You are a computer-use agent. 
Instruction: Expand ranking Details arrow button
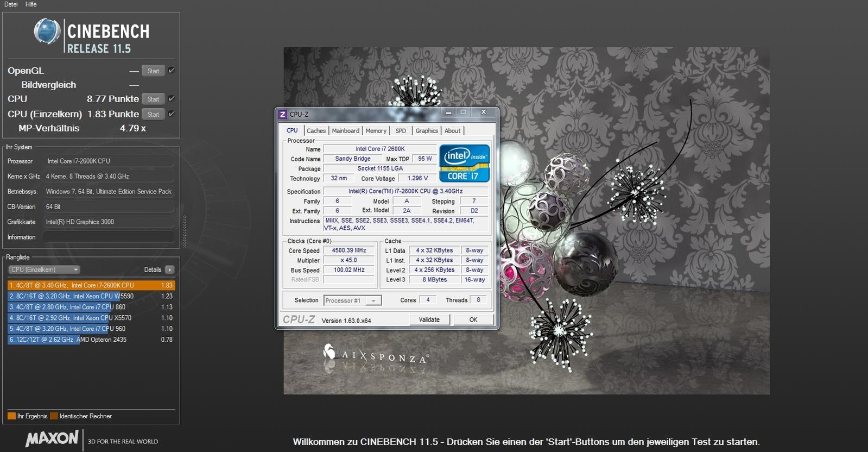tap(170, 269)
